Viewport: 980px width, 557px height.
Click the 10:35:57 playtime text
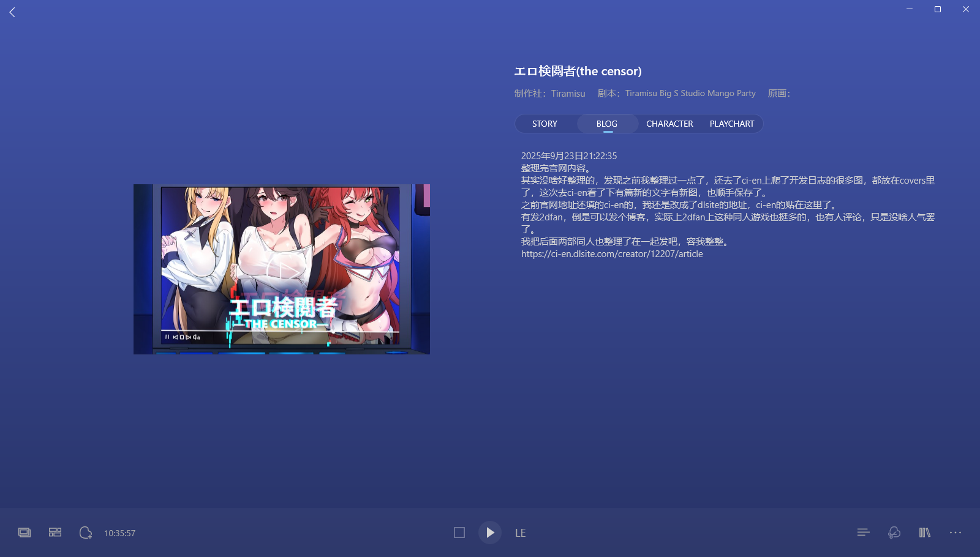click(x=120, y=533)
